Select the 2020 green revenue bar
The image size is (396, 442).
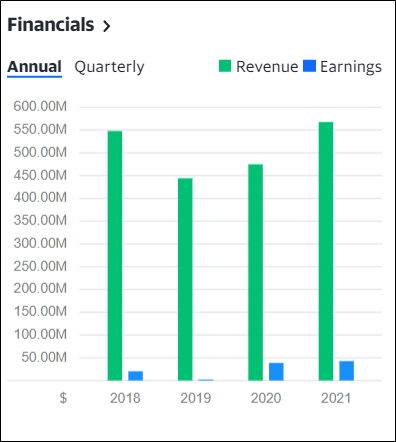point(255,272)
